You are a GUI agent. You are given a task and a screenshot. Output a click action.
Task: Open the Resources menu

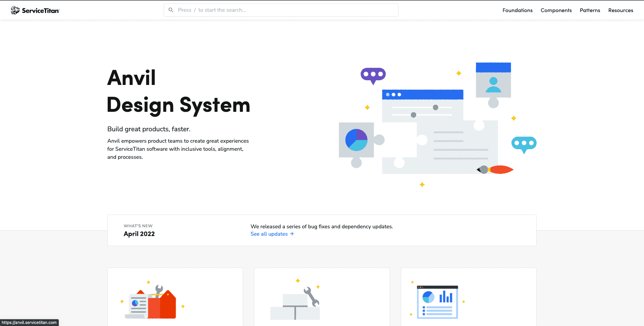click(621, 10)
